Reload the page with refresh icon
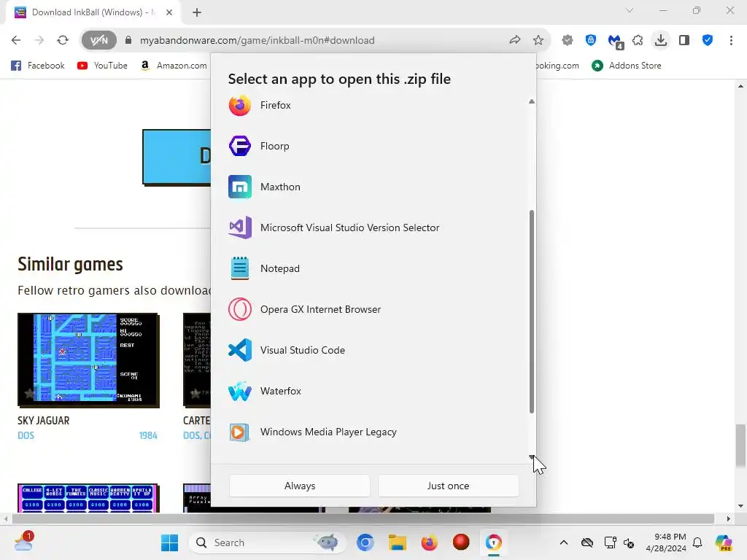This screenshot has height=560, width=747. [63, 40]
